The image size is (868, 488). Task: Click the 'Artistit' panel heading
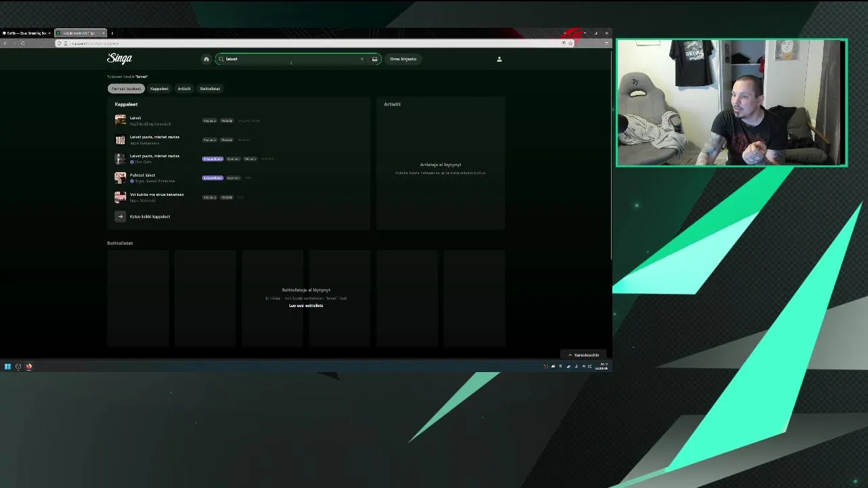click(392, 104)
